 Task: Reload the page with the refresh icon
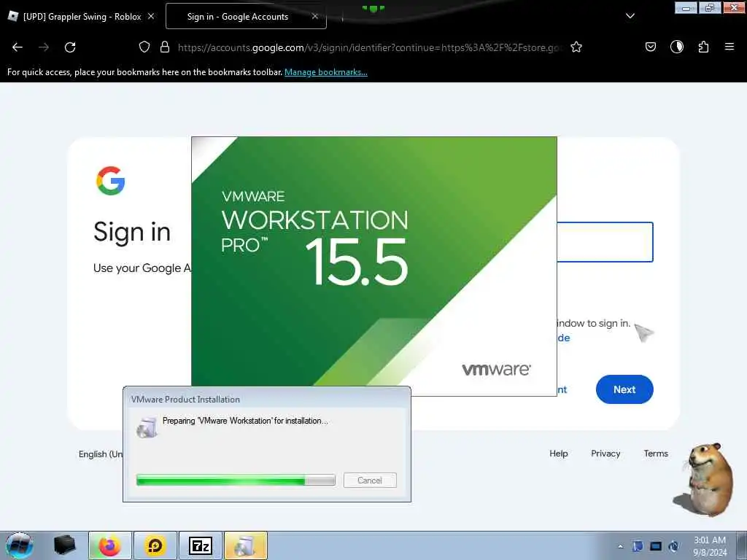tap(70, 47)
